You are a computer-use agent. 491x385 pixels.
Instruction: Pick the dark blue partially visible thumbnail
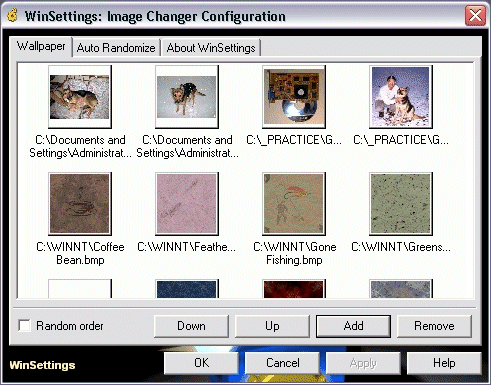pos(187,289)
